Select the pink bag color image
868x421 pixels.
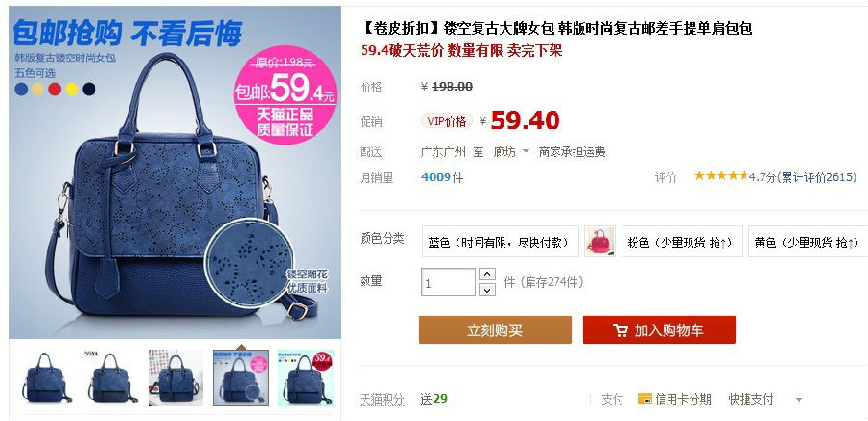(x=600, y=241)
